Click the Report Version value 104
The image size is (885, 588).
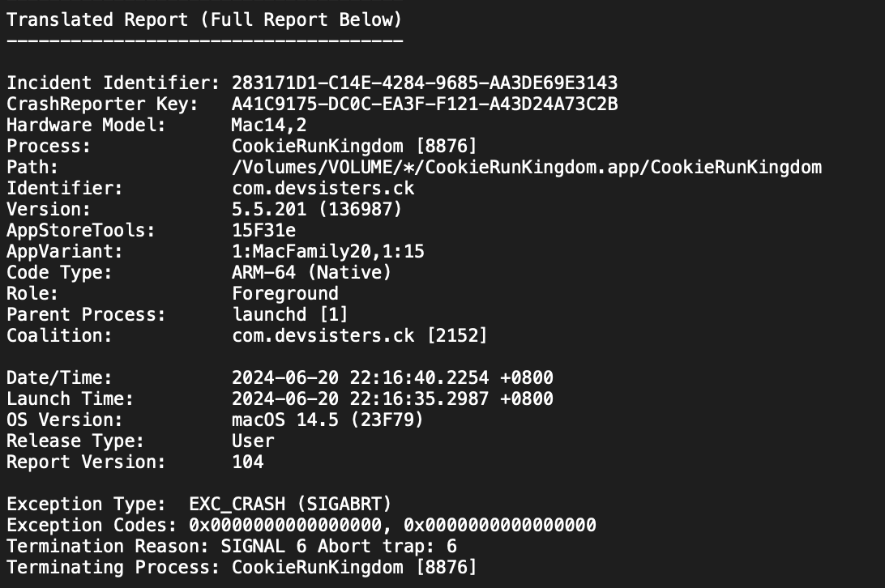pyautogui.click(x=247, y=462)
